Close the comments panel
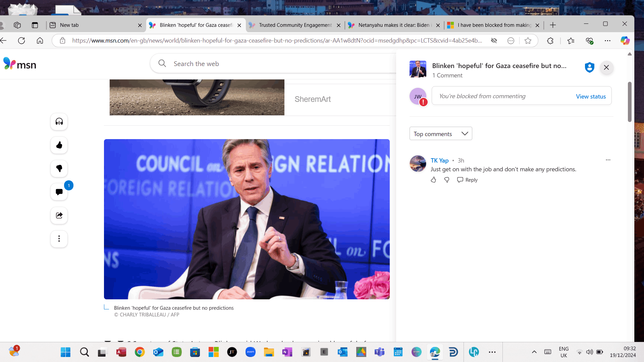644x362 pixels. pyautogui.click(x=606, y=67)
